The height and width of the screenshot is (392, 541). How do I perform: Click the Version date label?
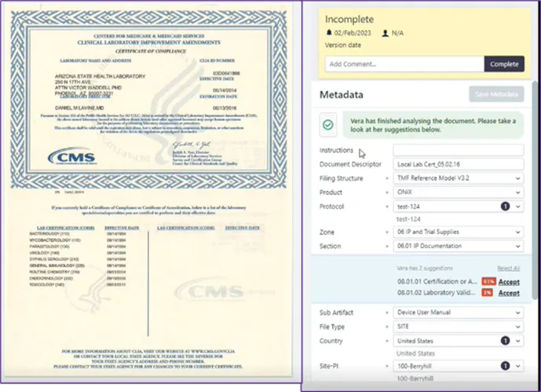click(x=343, y=46)
